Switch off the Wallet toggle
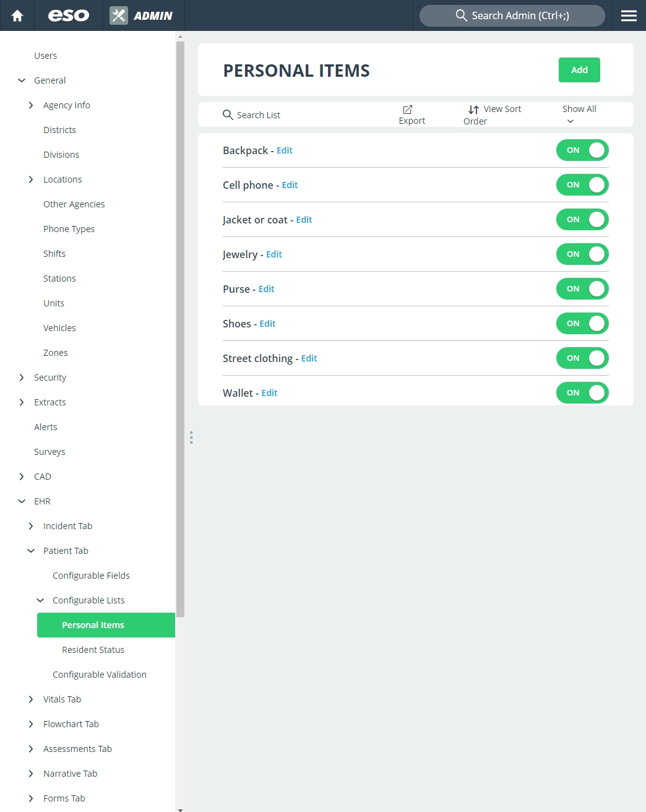This screenshot has width=646, height=812. pos(582,393)
